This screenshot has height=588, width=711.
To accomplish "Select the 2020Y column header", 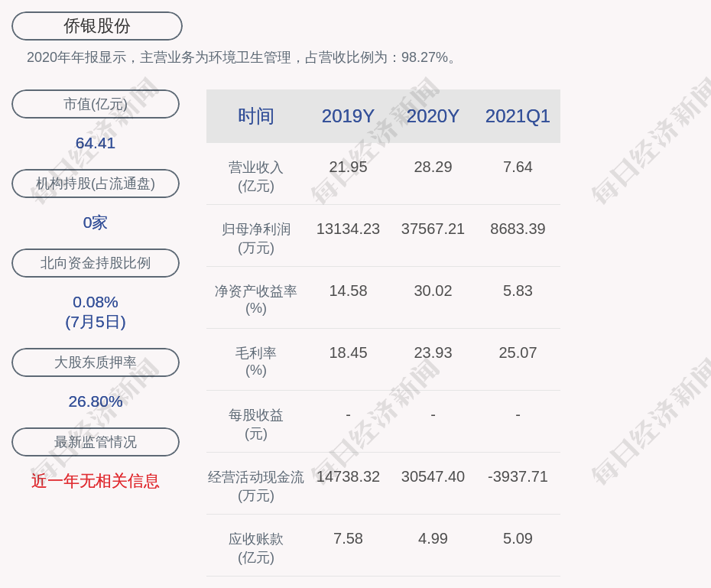I will [433, 116].
